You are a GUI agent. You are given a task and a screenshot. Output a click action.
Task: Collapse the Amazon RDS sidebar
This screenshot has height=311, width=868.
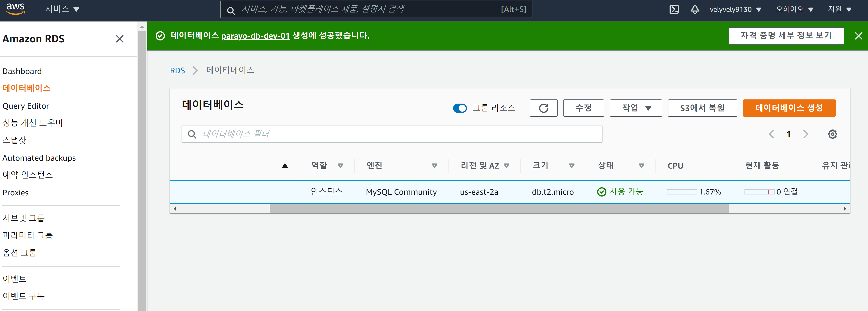click(120, 39)
